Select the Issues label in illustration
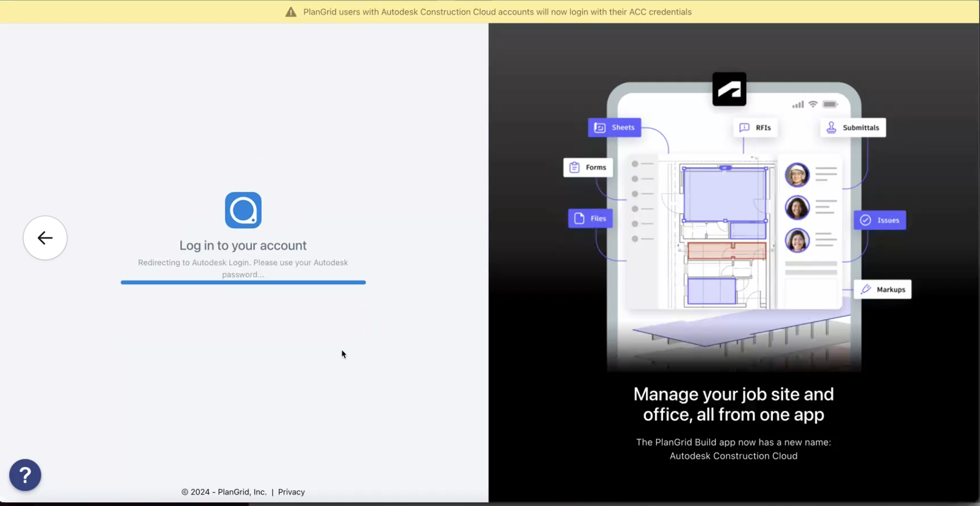Viewport: 980px width, 506px height. click(x=880, y=220)
